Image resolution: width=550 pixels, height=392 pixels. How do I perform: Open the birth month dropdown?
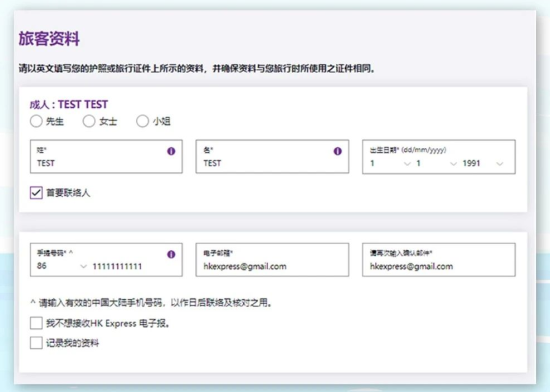coord(436,163)
